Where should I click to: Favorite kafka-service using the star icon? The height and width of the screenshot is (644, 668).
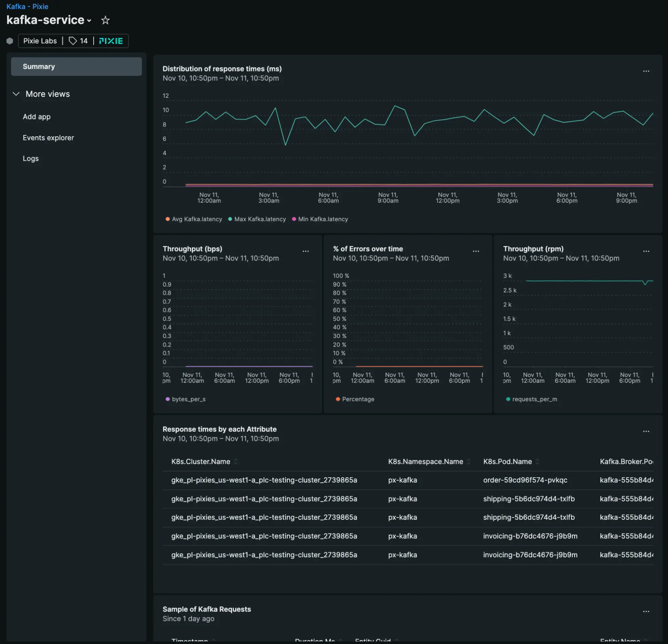(105, 20)
